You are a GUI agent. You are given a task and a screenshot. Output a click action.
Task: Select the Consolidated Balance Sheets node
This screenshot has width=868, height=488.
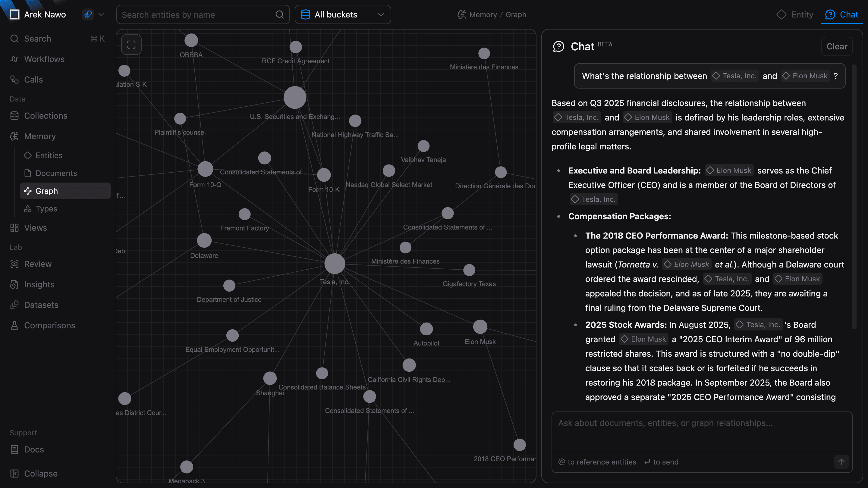tap(322, 373)
